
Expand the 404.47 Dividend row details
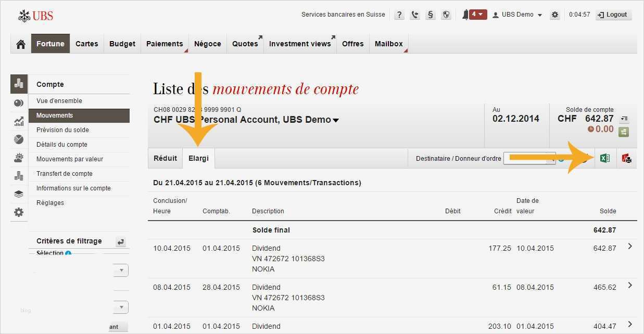pyautogui.click(x=630, y=324)
